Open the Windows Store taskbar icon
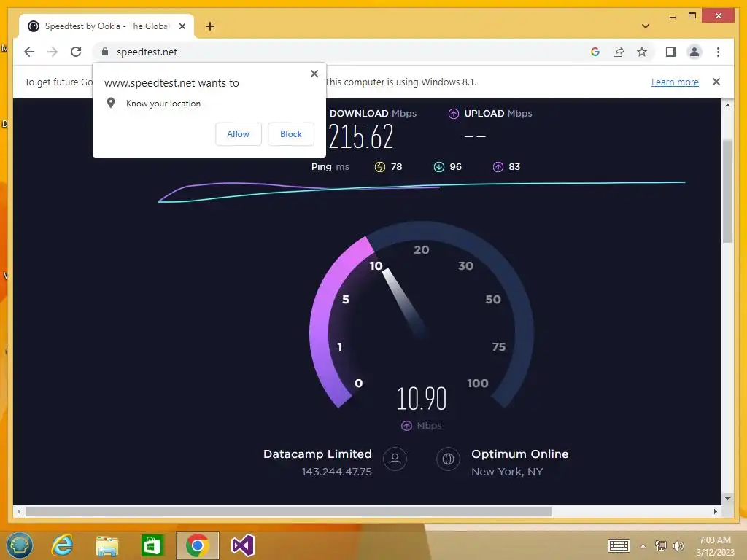The image size is (747, 560). (152, 545)
